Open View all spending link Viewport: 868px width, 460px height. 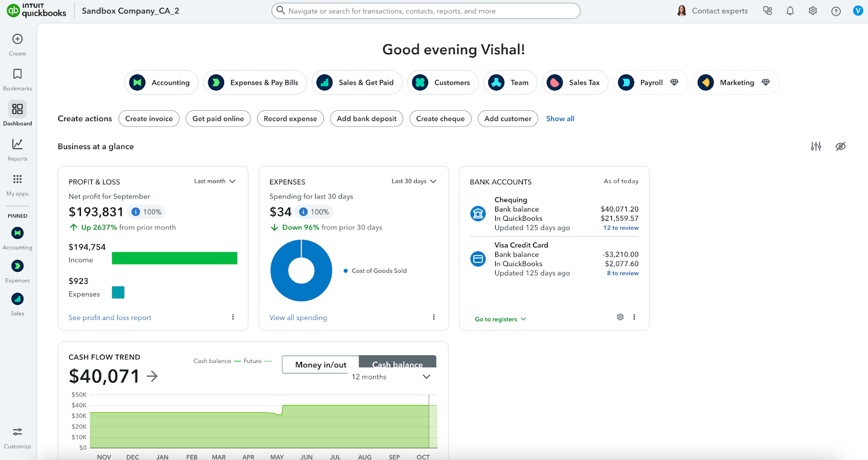(298, 318)
